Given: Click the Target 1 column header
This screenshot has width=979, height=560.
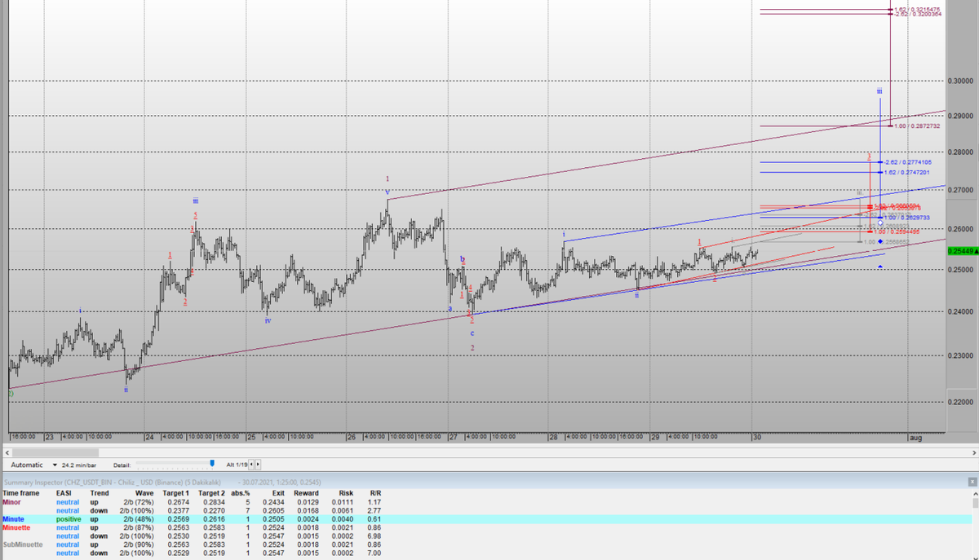Looking at the screenshot, I should coord(175,493).
